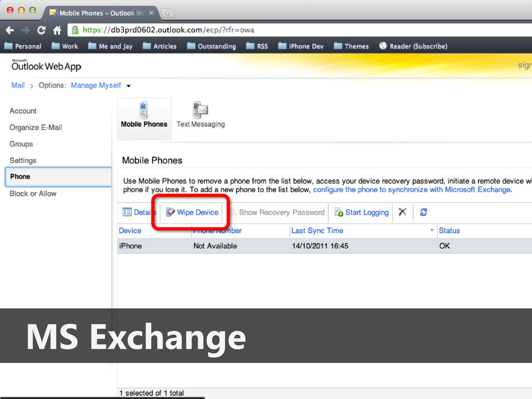The image size is (532, 399).
Task: Delete the selected phone with X icon
Action: click(x=403, y=212)
